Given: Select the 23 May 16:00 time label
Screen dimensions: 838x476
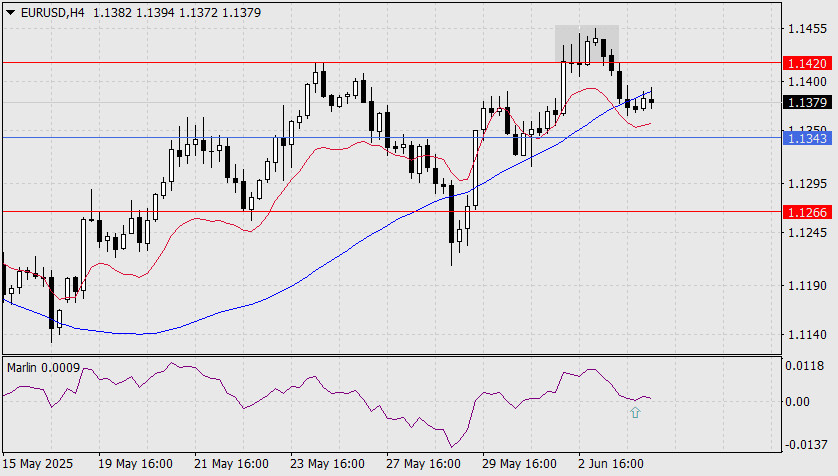Looking at the screenshot, I should 327,463.
